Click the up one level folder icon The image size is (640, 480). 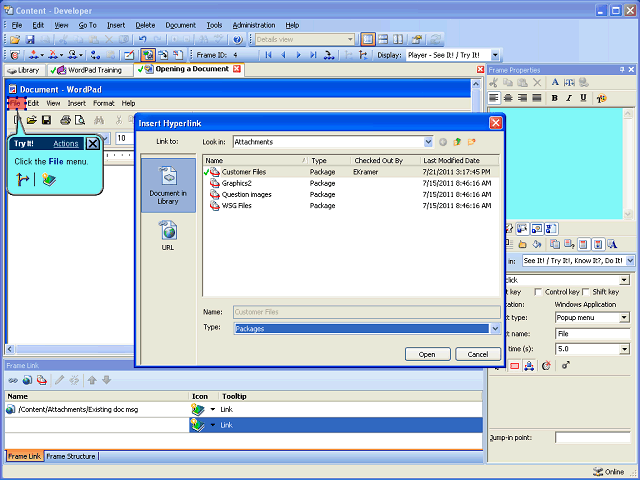pyautogui.click(x=457, y=142)
